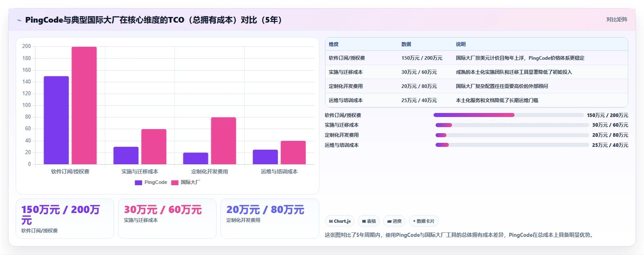Click description 本土化服务和文档降低了长期运维门槛
This screenshot has width=644, height=255.
click(x=497, y=100)
